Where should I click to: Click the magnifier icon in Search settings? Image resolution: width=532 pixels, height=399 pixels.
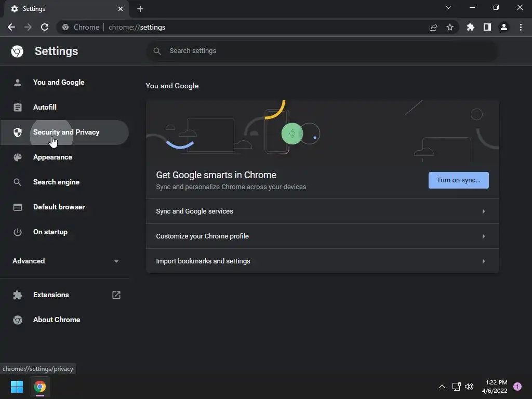tap(157, 51)
